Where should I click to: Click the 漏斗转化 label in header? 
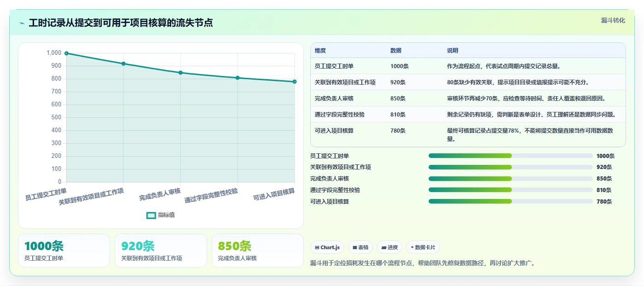613,20
